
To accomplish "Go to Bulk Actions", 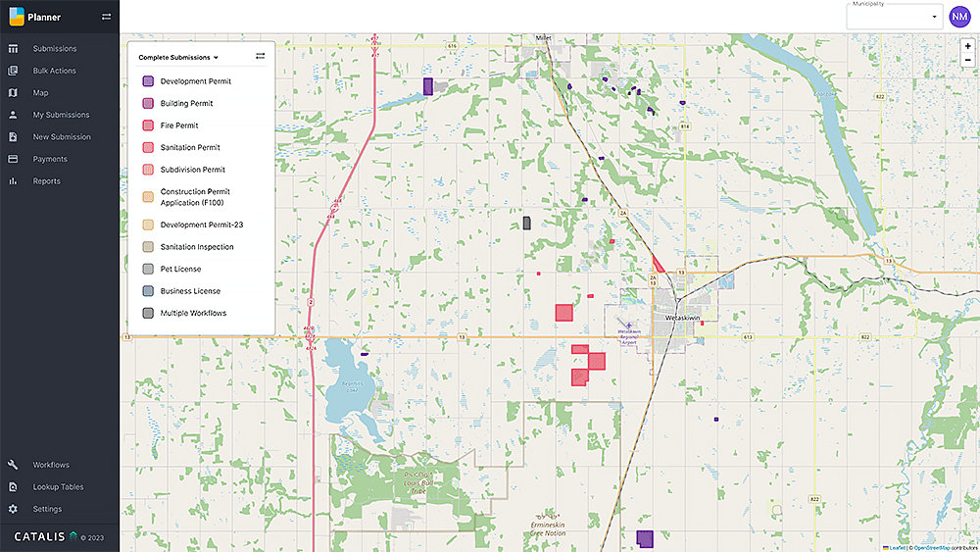I will [54, 71].
